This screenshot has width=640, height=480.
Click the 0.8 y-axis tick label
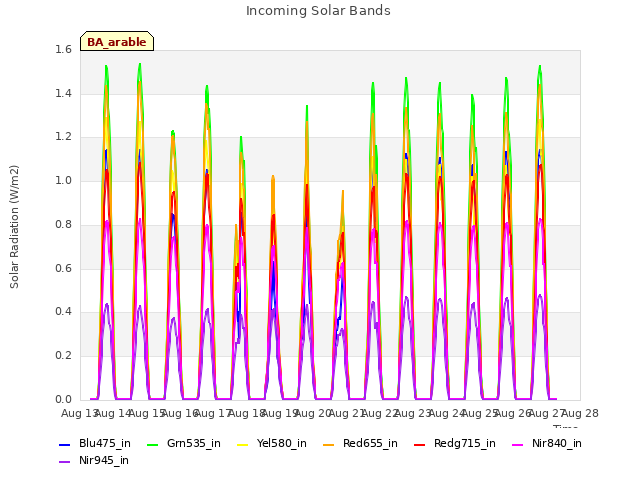tap(64, 224)
